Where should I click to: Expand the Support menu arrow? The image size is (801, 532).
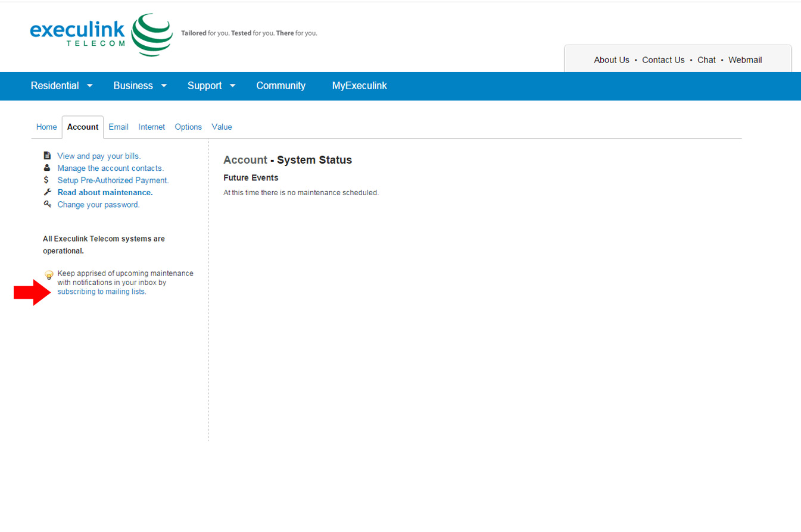(x=232, y=86)
